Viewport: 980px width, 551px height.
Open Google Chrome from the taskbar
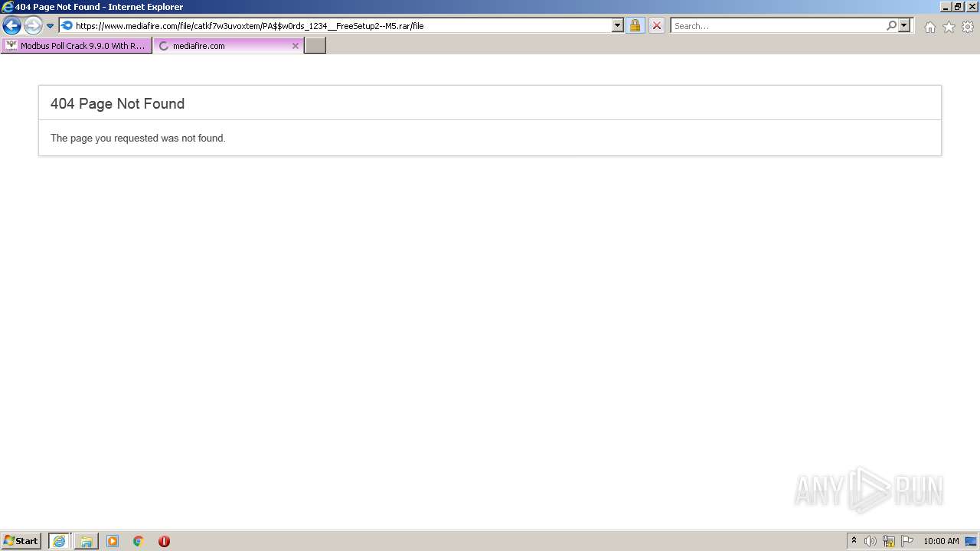pyautogui.click(x=139, y=541)
